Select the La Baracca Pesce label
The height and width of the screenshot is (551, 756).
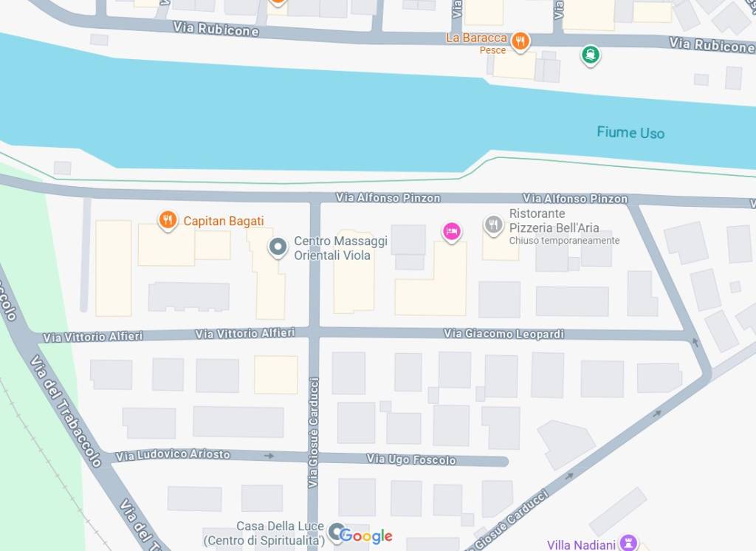476,44
